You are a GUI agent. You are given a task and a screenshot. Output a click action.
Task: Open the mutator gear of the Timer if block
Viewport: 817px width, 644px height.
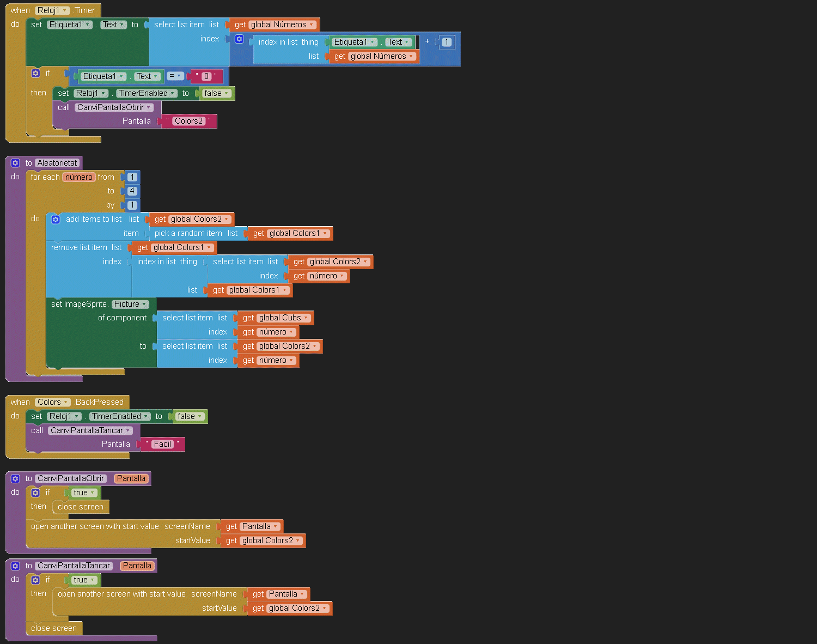coord(36,73)
